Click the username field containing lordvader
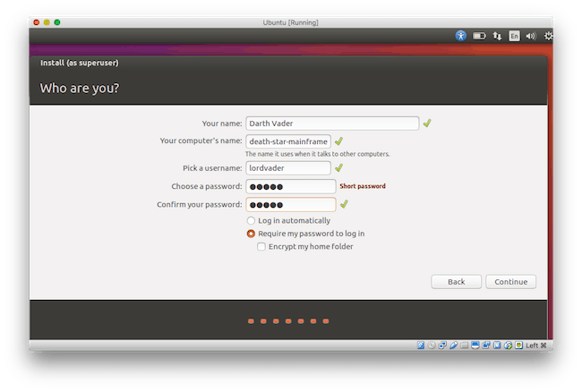582x392 pixels. pyautogui.click(x=288, y=168)
